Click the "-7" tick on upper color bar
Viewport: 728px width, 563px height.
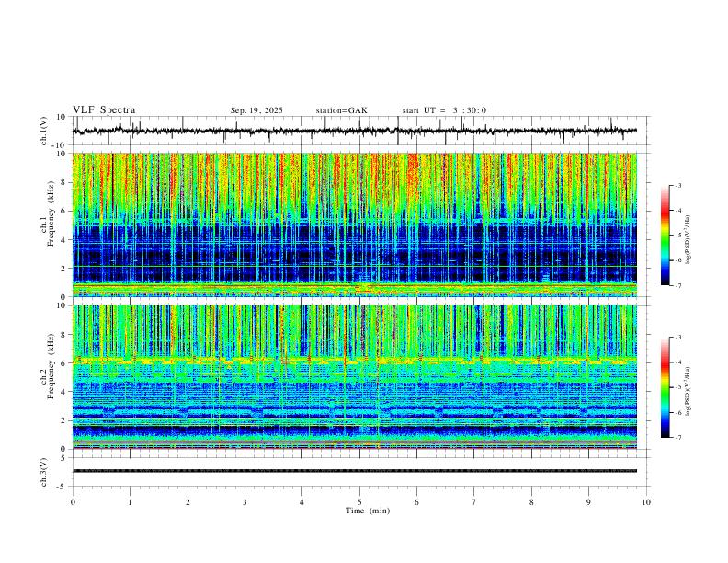click(x=677, y=285)
